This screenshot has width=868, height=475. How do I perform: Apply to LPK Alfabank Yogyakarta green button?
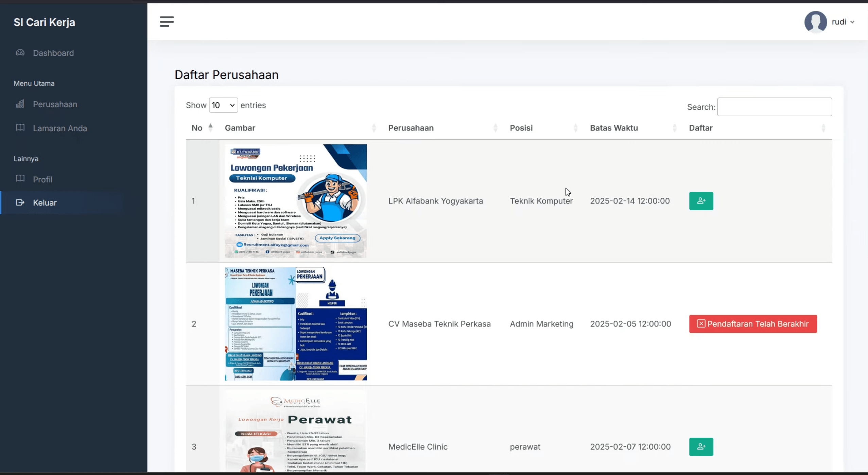pyautogui.click(x=701, y=201)
